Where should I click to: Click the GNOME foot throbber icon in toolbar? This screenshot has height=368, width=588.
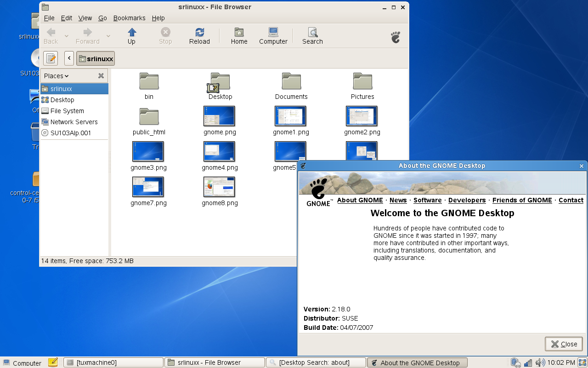pyautogui.click(x=396, y=37)
